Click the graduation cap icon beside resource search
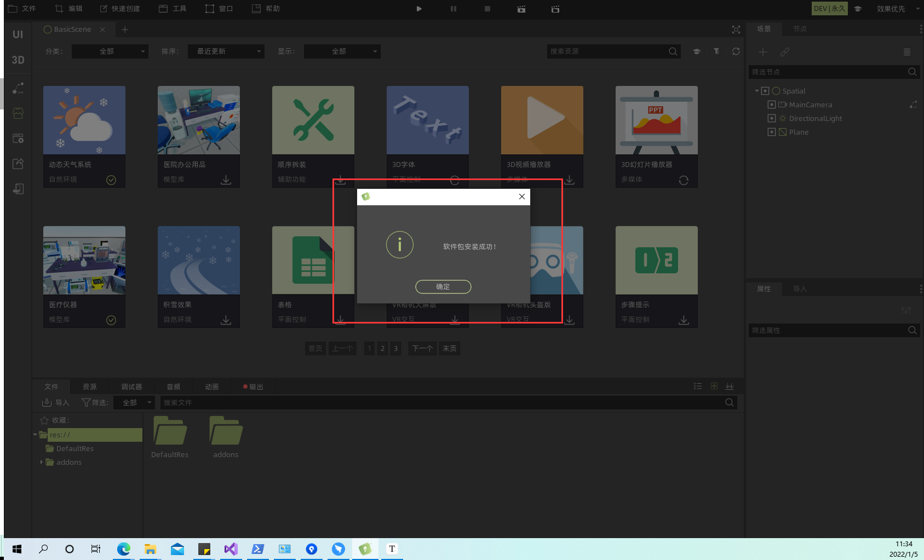 coord(697,51)
